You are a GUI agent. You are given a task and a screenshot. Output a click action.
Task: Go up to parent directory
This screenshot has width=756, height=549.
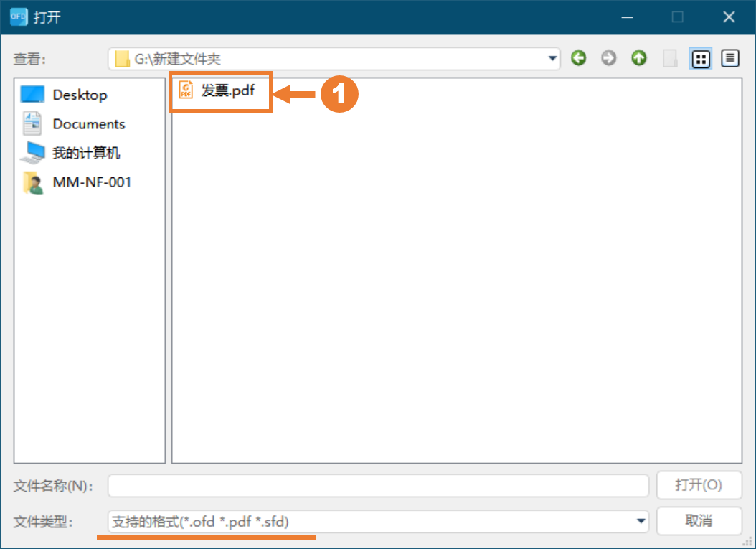click(639, 58)
